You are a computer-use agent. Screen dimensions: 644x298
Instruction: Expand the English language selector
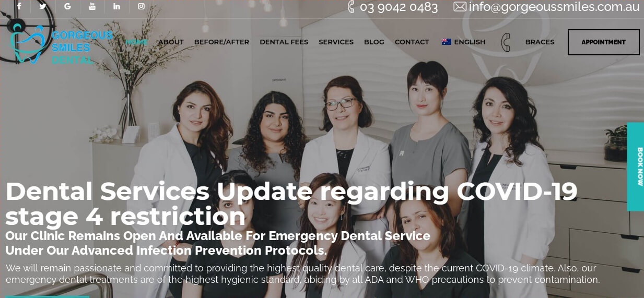point(463,42)
